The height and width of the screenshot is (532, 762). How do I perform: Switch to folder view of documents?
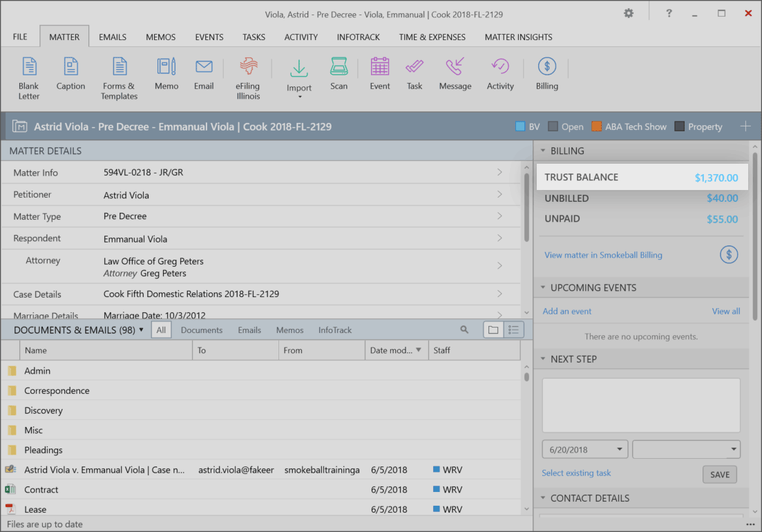[493, 330]
